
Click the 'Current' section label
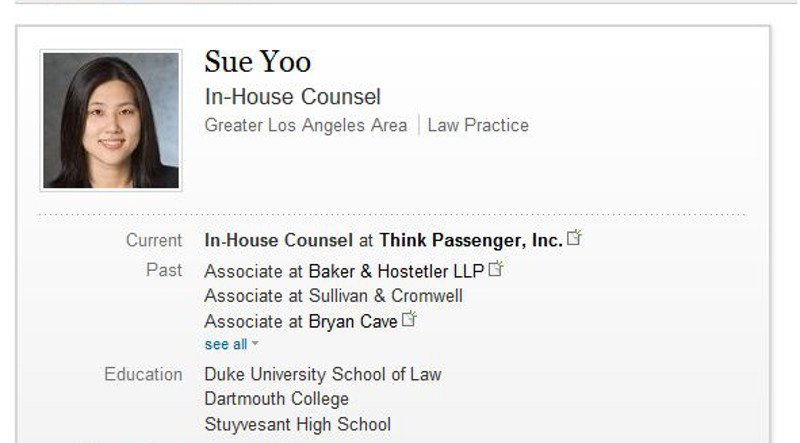click(x=154, y=240)
